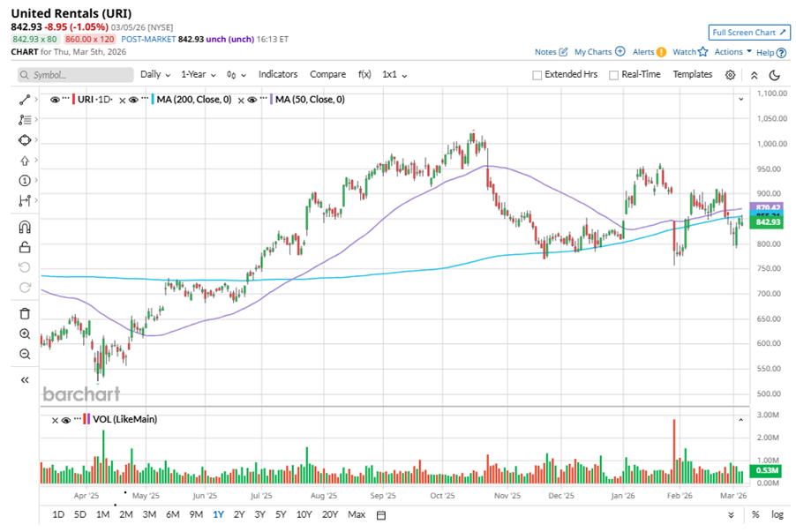796x532 pixels.
Task: Switch to dark mode moon icon
Action: 775,75
